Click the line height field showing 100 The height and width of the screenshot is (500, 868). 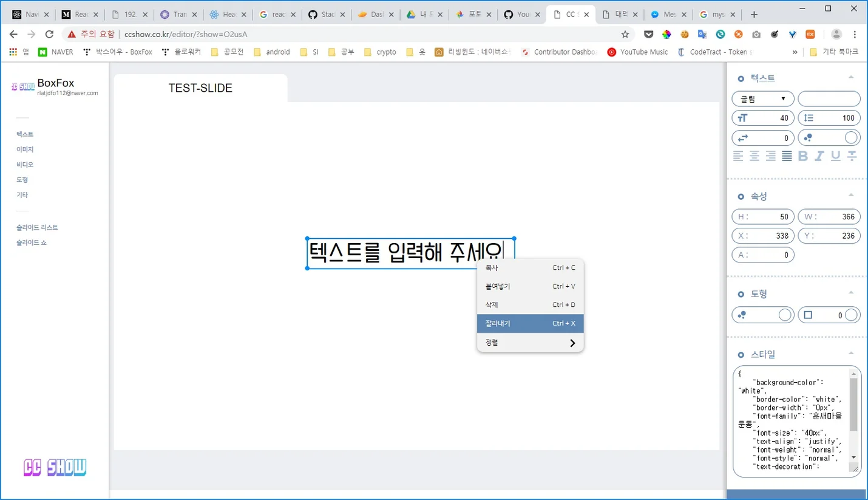829,118
